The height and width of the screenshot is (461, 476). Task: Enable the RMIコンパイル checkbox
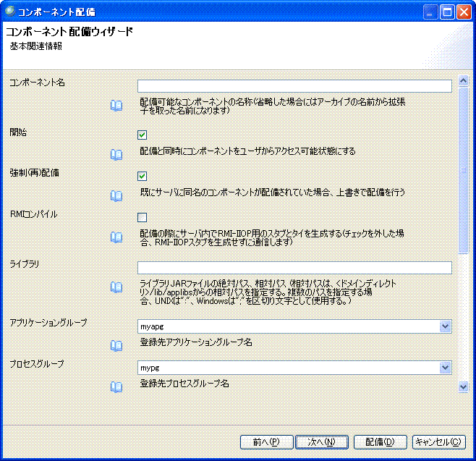tap(143, 217)
